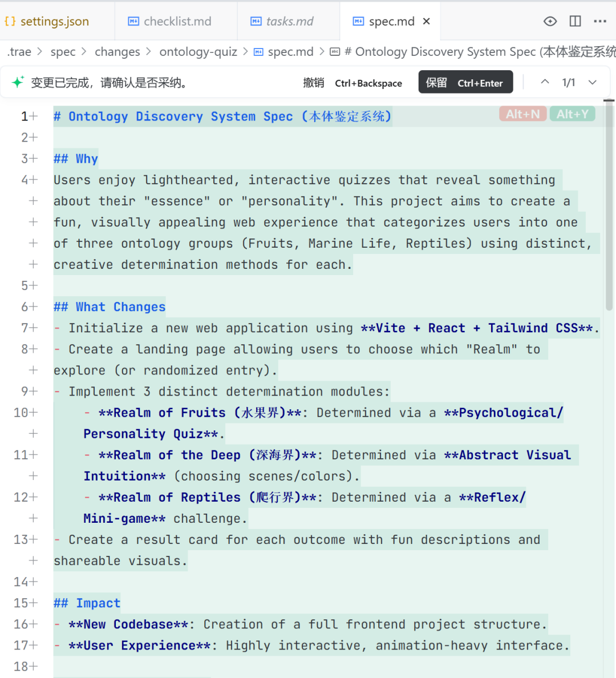Reject the hunk with Alt+N button
The image size is (616, 678).
click(x=522, y=114)
